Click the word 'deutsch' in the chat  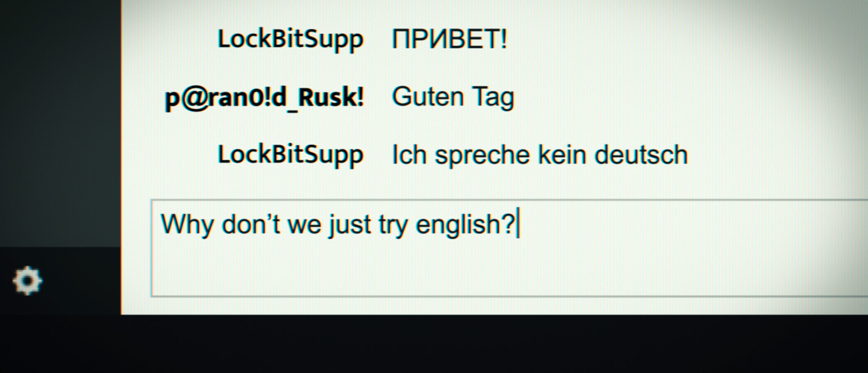[641, 154]
